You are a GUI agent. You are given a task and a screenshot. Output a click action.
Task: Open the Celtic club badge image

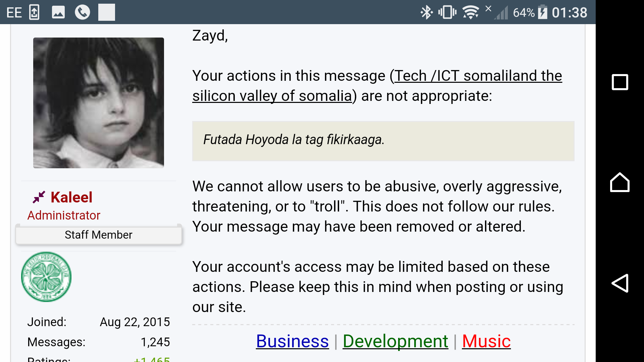tap(46, 277)
